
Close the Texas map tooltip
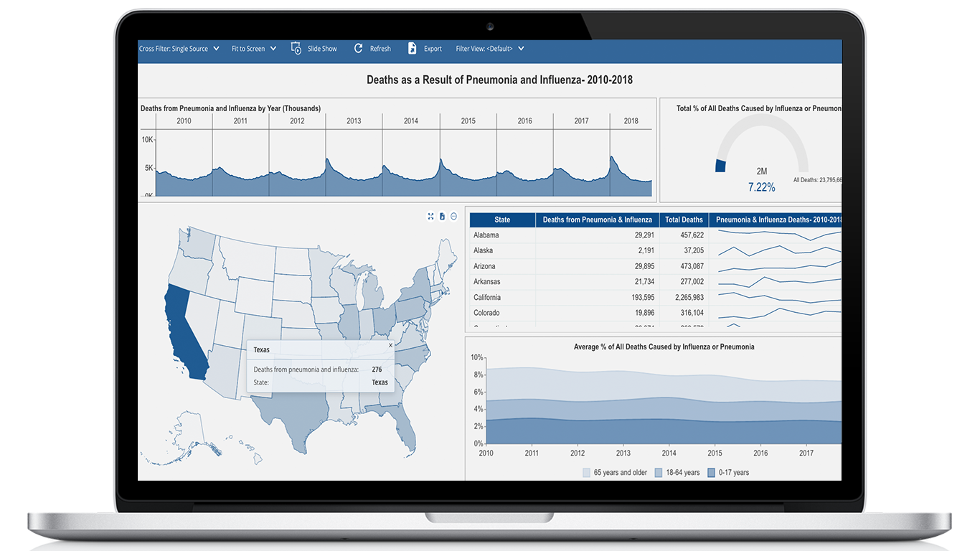click(x=390, y=344)
